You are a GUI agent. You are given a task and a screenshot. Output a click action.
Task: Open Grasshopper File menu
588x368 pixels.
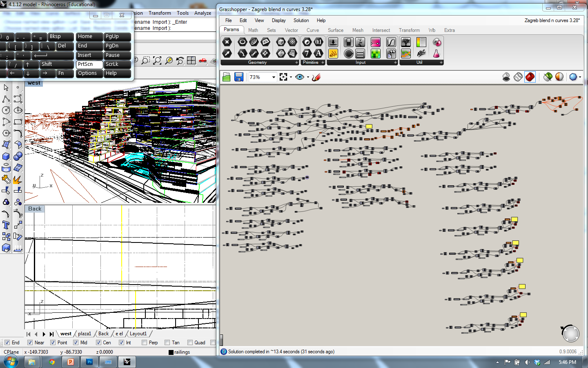tap(228, 20)
